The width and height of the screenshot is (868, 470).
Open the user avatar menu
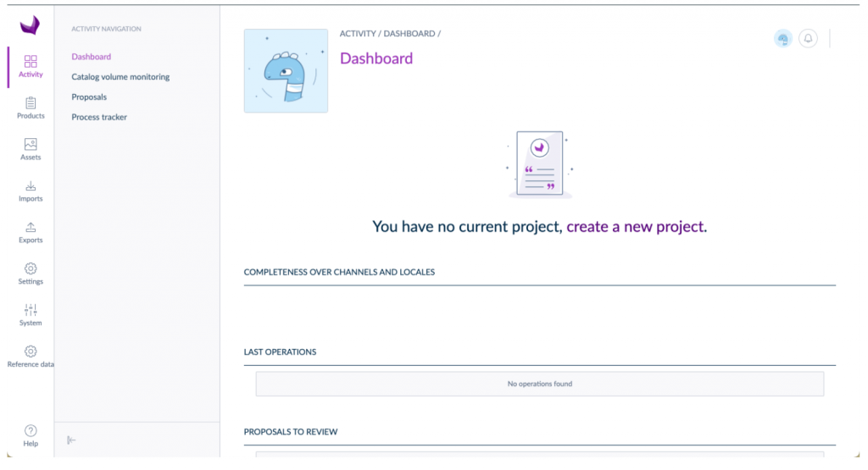point(782,39)
